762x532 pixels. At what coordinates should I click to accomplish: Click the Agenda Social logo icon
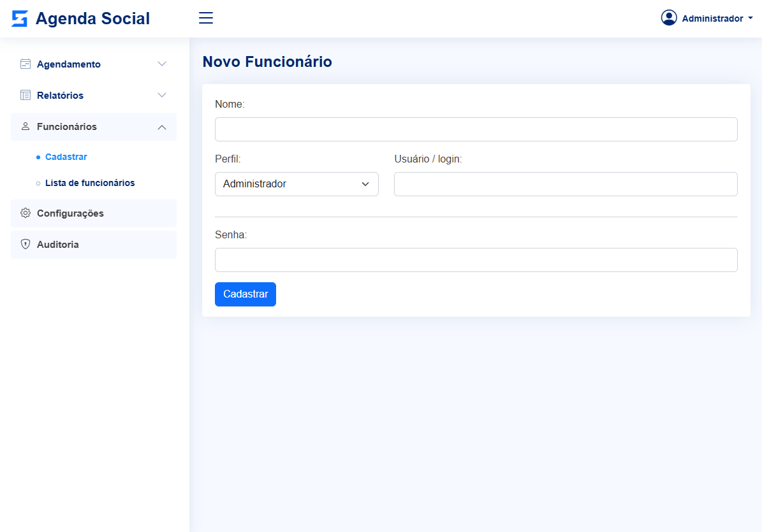click(x=20, y=18)
